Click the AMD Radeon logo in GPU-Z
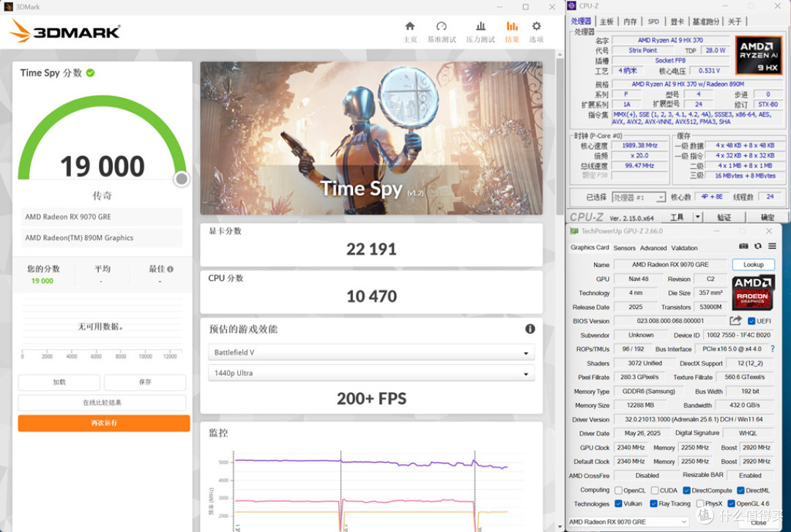Viewport: 791px width, 532px height. coord(753,291)
